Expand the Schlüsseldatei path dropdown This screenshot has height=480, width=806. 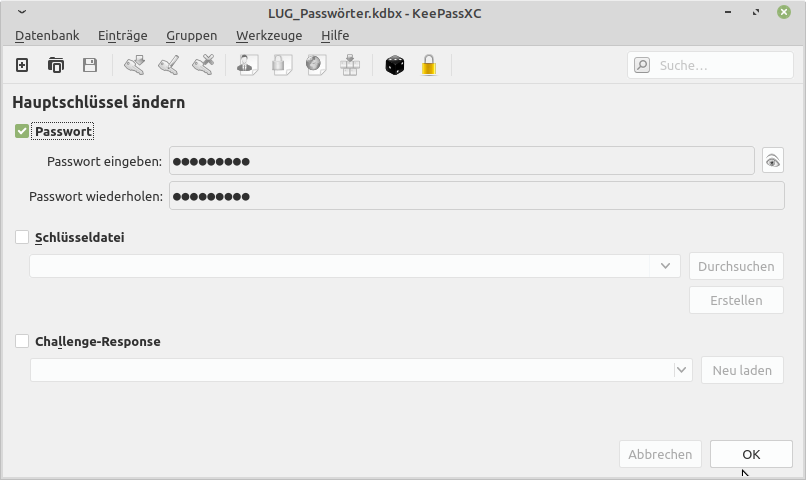tap(665, 266)
